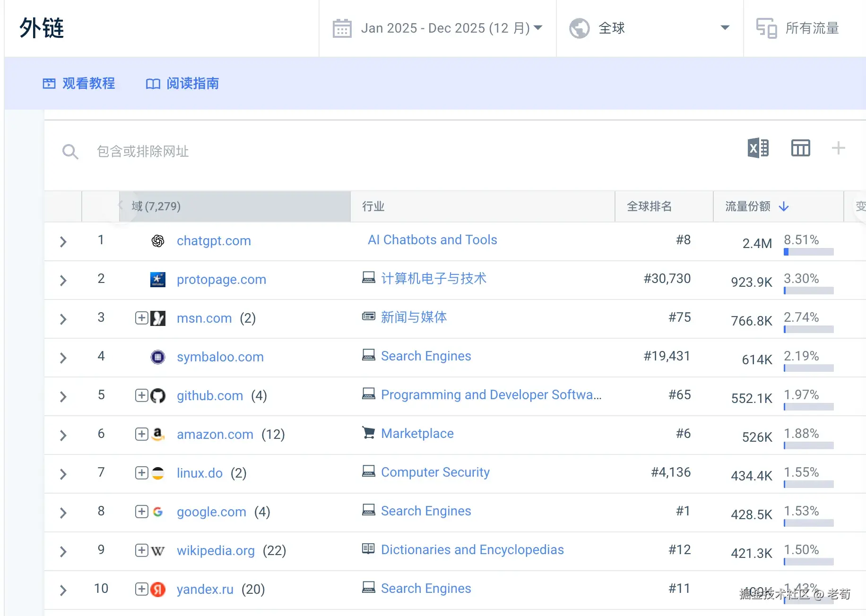Image resolution: width=866 pixels, height=616 pixels.
Task: Expand row 5 github.com details chevron
Action: click(x=63, y=397)
